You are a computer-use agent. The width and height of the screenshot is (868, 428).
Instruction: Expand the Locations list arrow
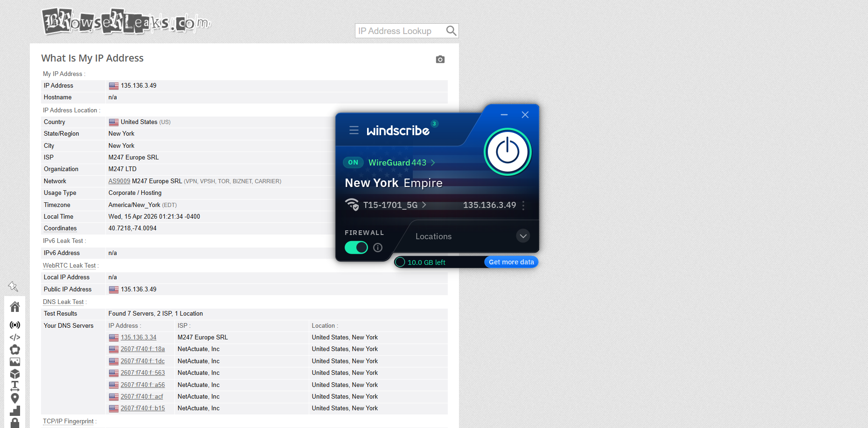click(x=523, y=236)
